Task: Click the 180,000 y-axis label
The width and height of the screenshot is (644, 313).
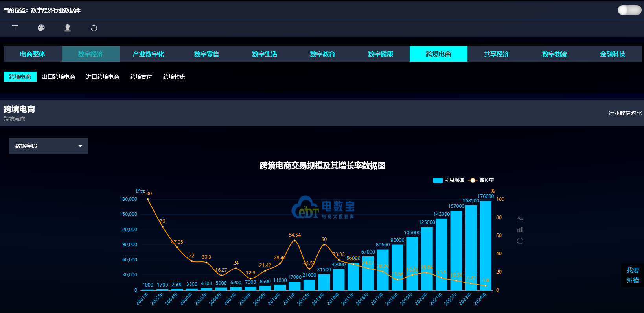Action: (x=129, y=199)
